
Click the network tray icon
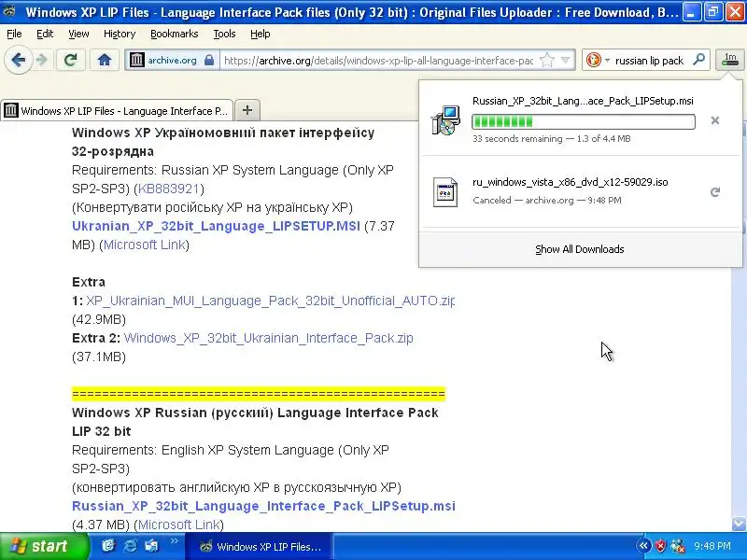[x=678, y=546]
